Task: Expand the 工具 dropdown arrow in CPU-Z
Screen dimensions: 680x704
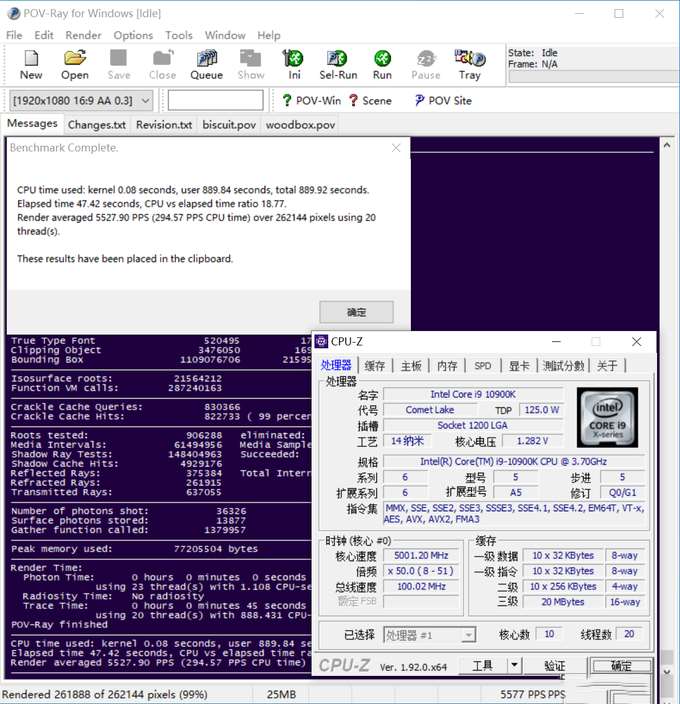Action: [x=514, y=666]
